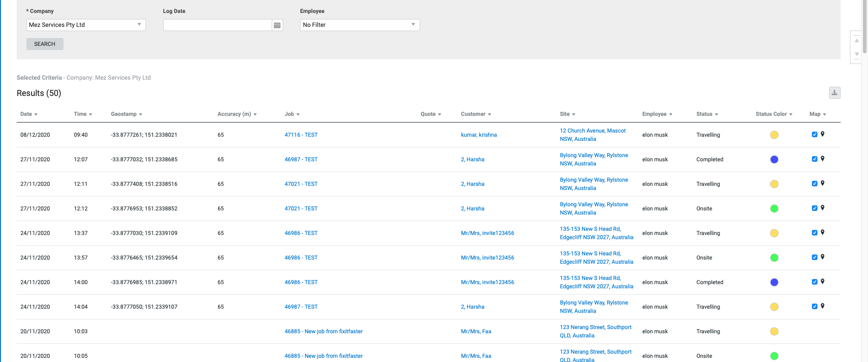Sort results by the Date column
Image resolution: width=868 pixels, height=362 pixels.
(x=29, y=114)
